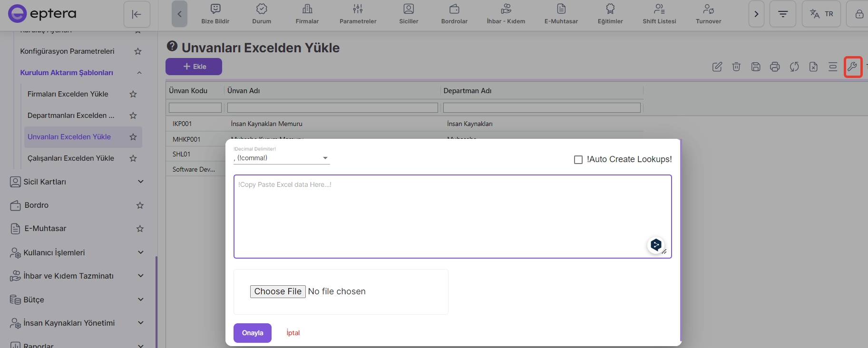Click the Excel export icon
This screenshot has width=868, height=348.
coord(813,67)
